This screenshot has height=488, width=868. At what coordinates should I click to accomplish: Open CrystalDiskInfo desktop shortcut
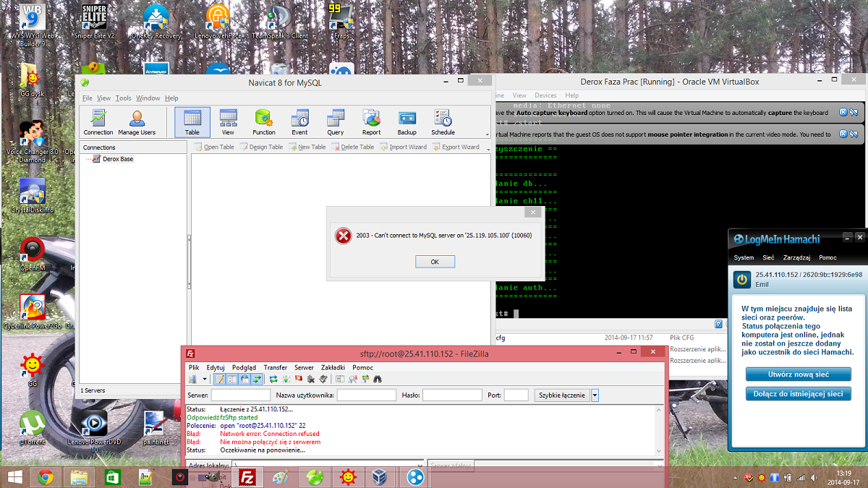point(32,195)
